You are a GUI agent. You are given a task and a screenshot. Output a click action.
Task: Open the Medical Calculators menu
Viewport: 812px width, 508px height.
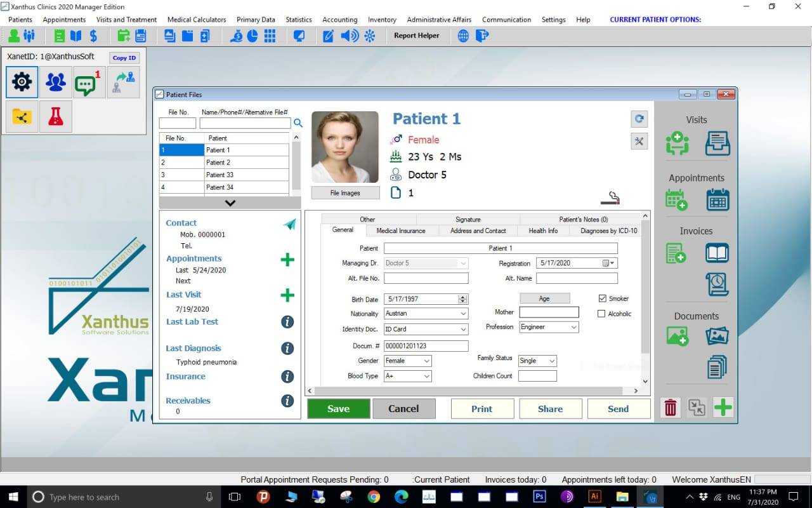coord(197,20)
